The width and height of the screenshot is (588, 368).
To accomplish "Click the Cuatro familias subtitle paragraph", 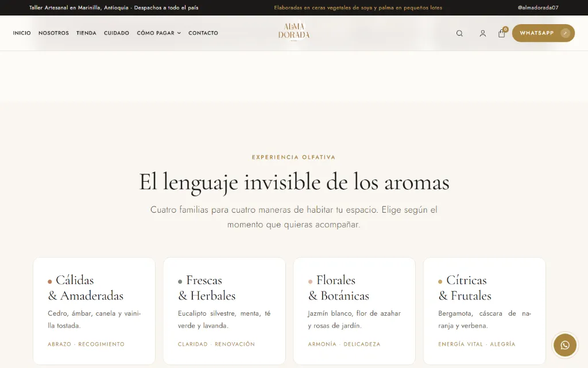I will point(293,217).
